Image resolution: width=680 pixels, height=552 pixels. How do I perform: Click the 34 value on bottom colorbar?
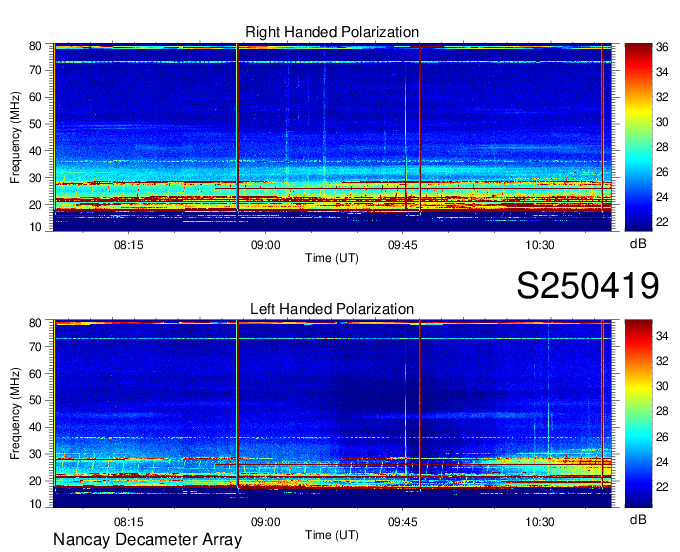(662, 336)
